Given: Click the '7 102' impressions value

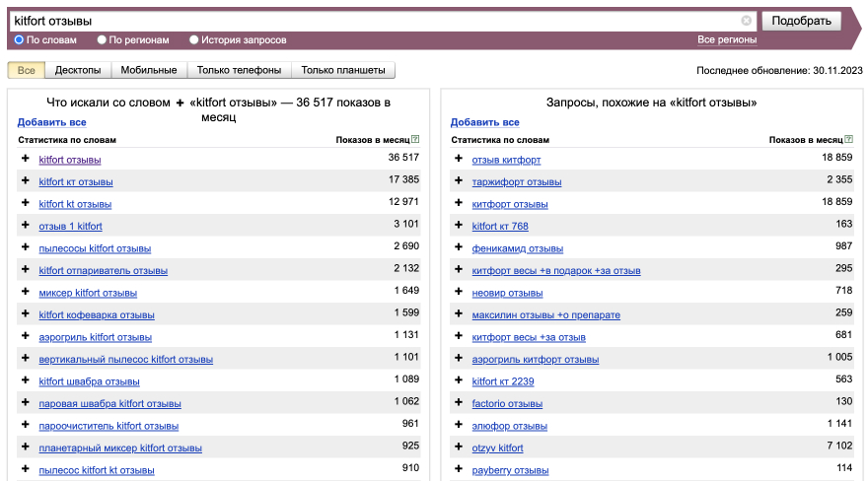Looking at the screenshot, I should tap(839, 446).
